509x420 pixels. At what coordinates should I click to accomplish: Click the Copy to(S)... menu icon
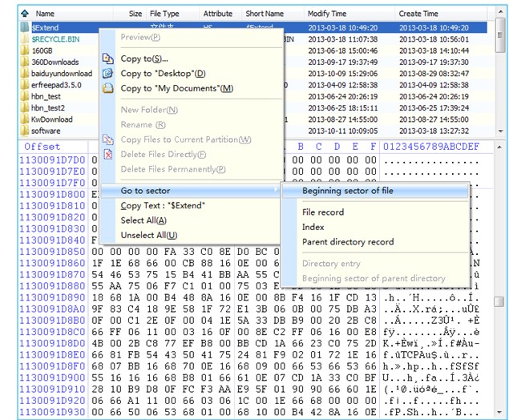(107, 59)
